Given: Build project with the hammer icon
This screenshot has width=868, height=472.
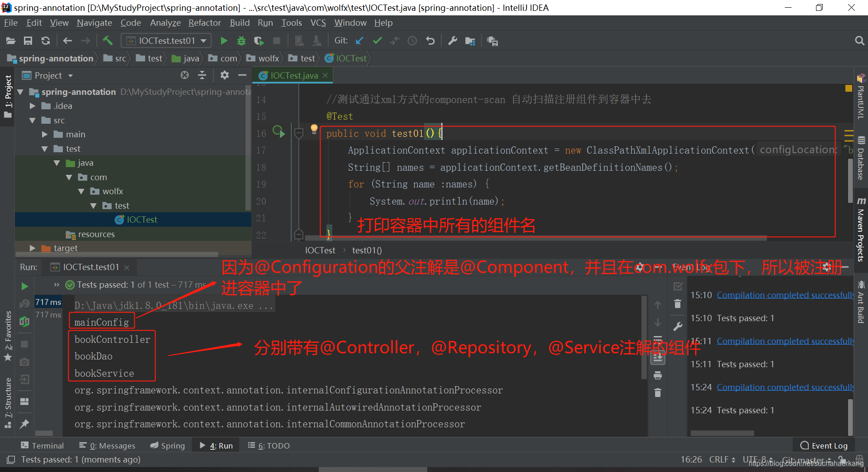Looking at the screenshot, I should [108, 41].
